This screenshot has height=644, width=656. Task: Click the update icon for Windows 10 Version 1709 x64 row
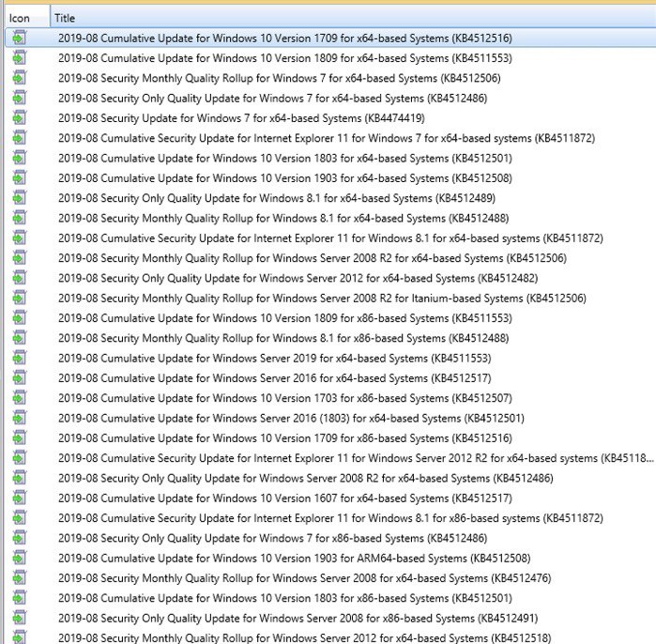pos(20,38)
